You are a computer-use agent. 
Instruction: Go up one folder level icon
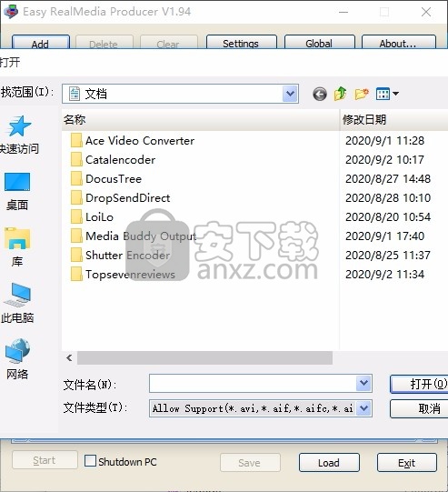[x=340, y=94]
